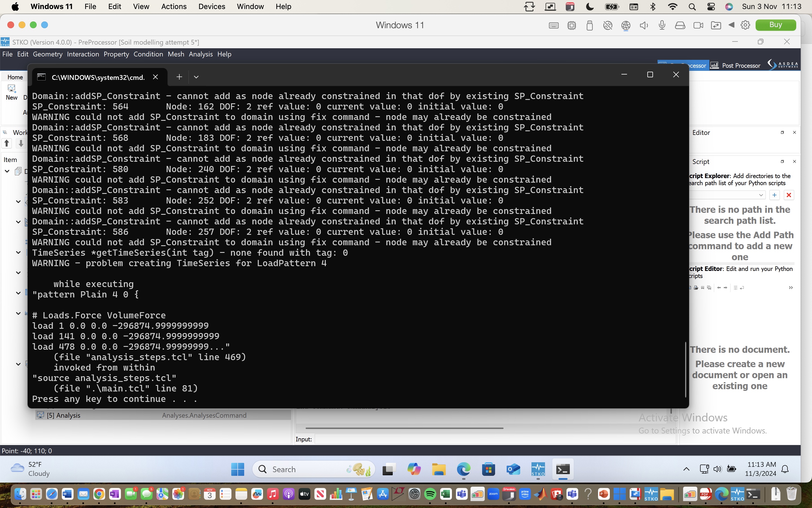Open Windows notification bell
This screenshot has width=812, height=508.
pyautogui.click(x=785, y=469)
